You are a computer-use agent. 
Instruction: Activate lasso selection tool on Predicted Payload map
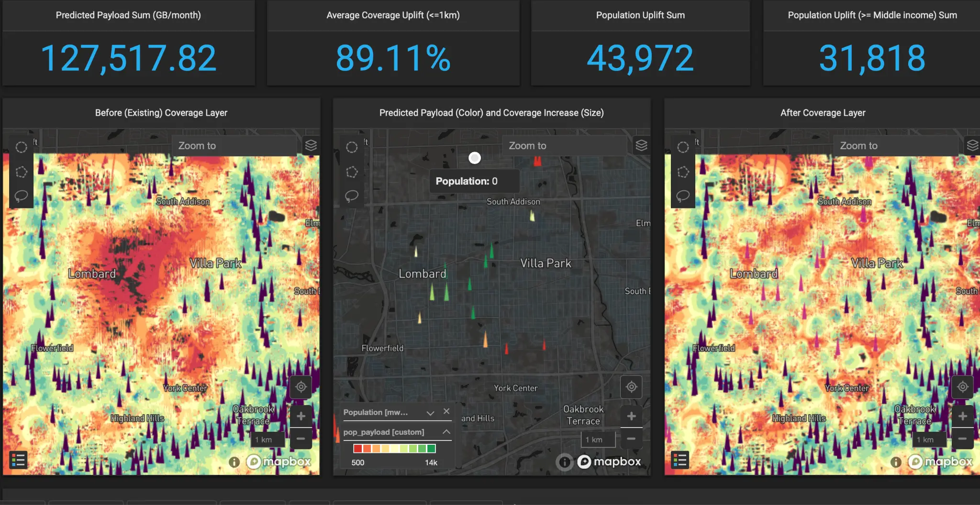tap(352, 196)
